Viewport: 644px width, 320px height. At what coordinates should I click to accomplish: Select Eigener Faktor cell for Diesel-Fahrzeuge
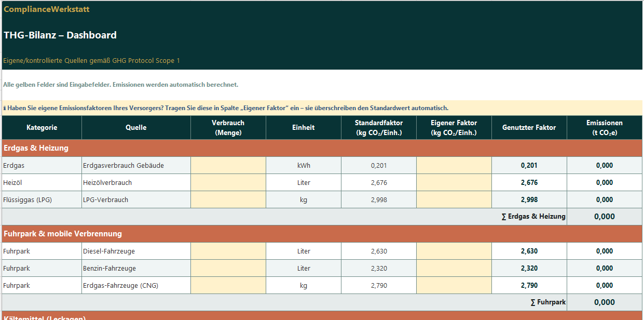tap(454, 251)
